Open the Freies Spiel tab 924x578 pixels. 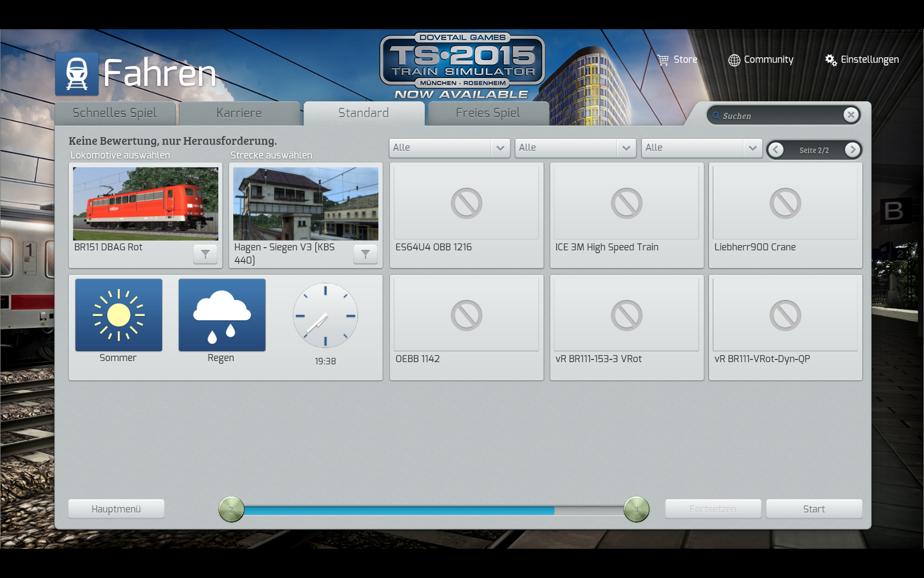[488, 113]
